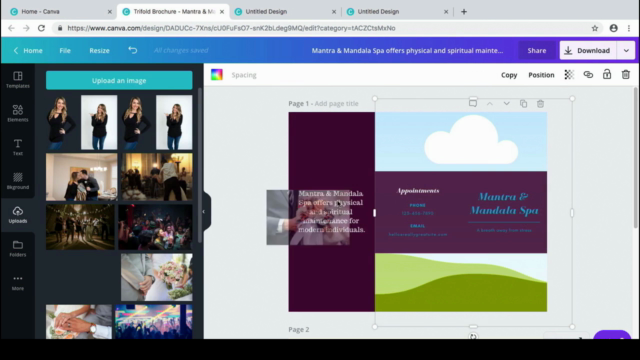This screenshot has height=360, width=640.
Task: Expand the Download options dropdown arrow
Action: coord(626,50)
